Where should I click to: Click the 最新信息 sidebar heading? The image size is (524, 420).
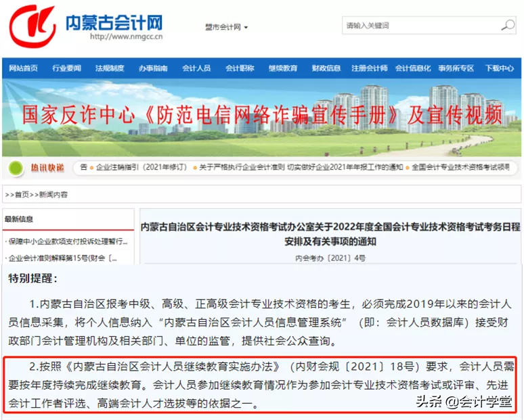pos(19,219)
